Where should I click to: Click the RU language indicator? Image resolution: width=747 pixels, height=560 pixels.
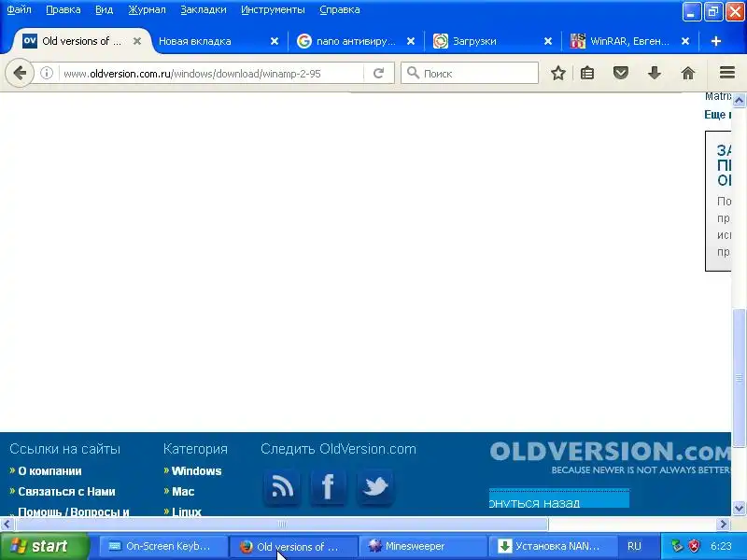click(634, 546)
